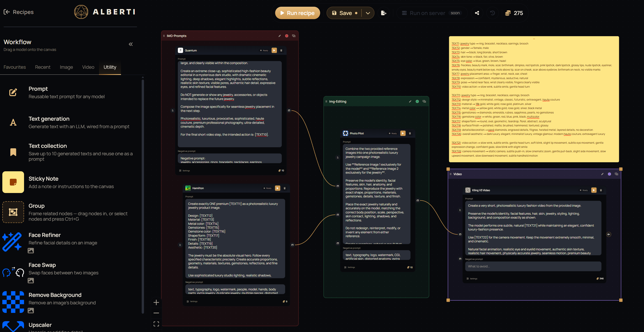Edit the Video group name
Viewport: 644px width, 332px height.
click(602, 174)
